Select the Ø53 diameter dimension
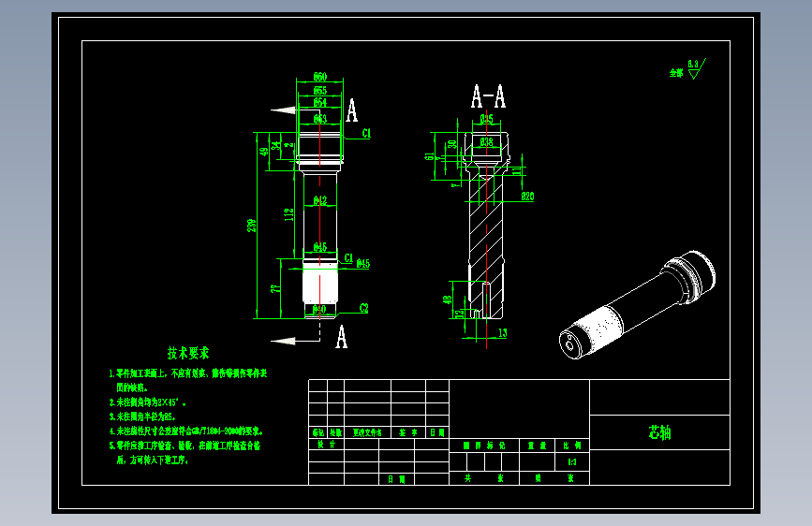Viewport: 812px width, 526px height. (320, 119)
